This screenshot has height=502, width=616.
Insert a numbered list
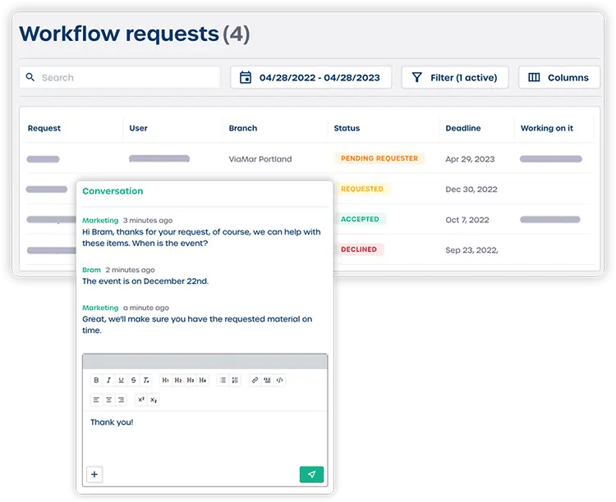click(x=235, y=380)
